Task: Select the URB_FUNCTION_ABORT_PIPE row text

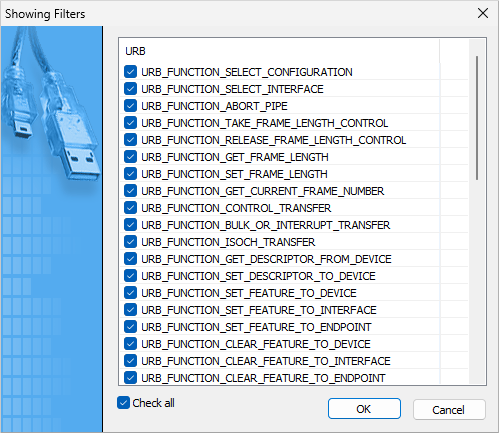Action: point(214,106)
